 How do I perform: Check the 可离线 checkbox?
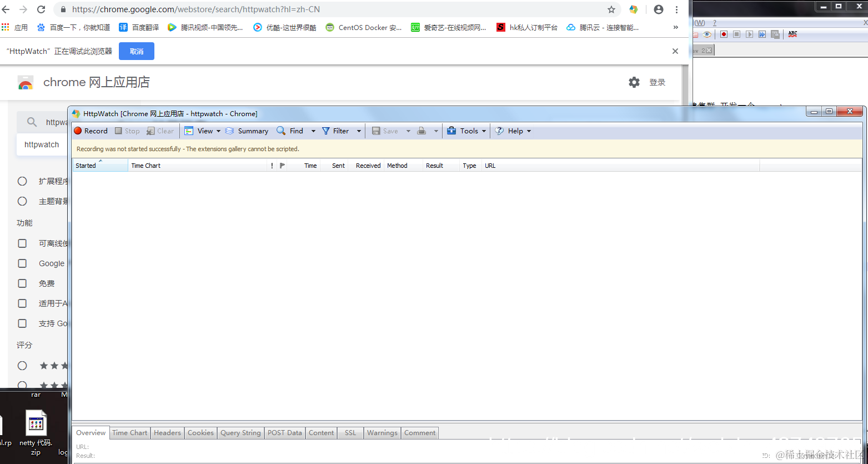(x=22, y=243)
